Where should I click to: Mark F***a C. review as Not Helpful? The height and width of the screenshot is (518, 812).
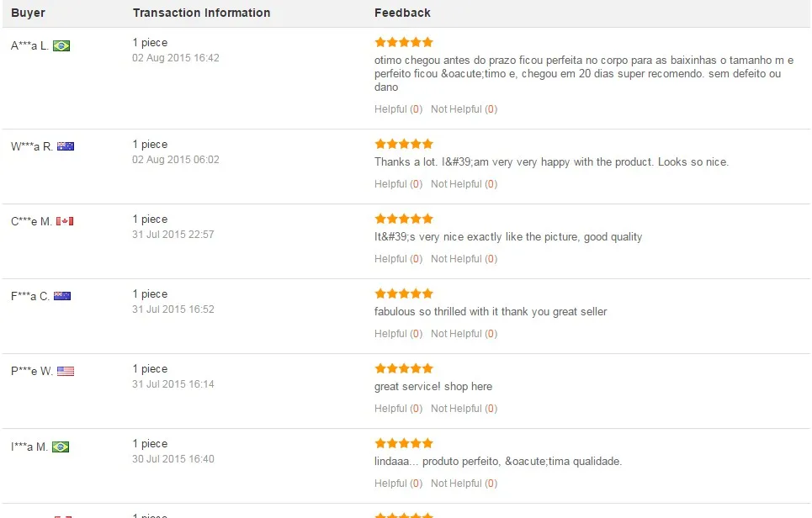(464, 334)
